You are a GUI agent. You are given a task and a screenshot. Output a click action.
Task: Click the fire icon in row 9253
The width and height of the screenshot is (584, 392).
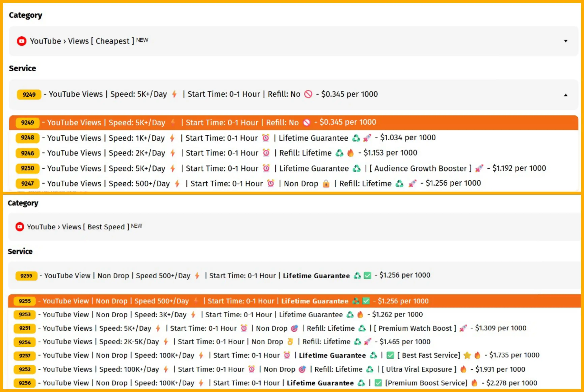tap(360, 314)
